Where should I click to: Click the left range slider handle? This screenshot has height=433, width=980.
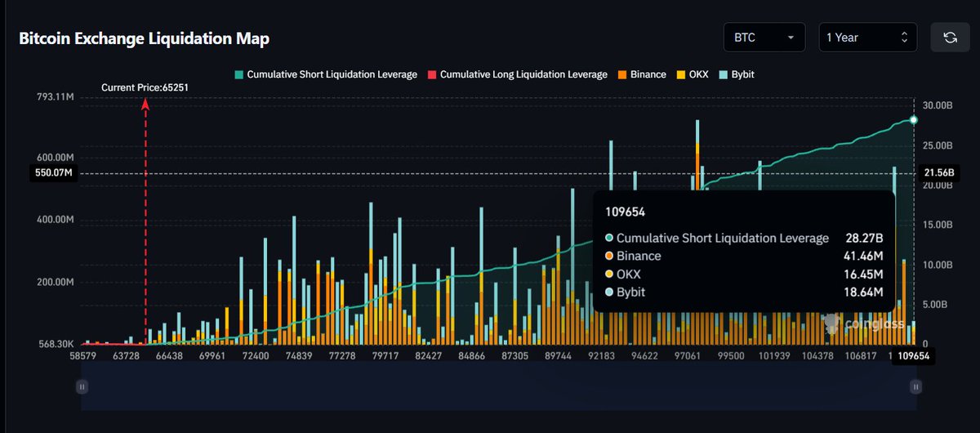(82, 386)
